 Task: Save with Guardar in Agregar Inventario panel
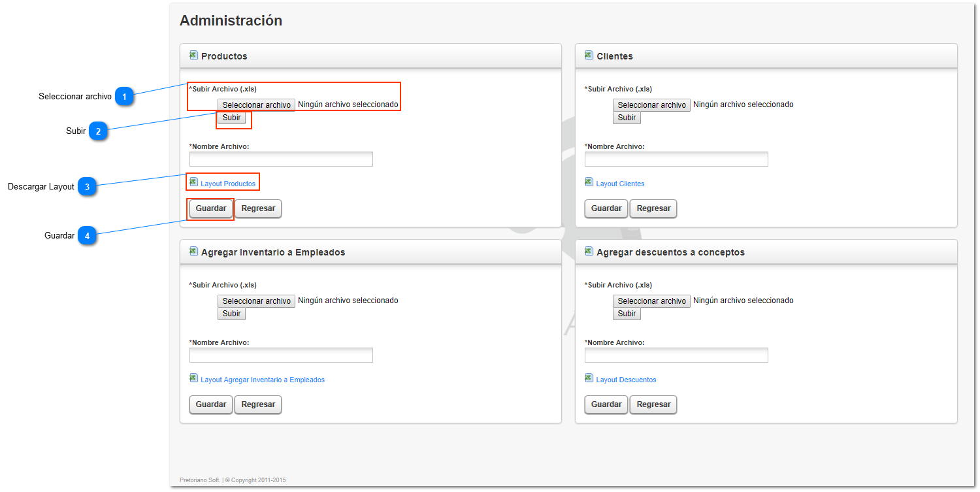(x=211, y=404)
